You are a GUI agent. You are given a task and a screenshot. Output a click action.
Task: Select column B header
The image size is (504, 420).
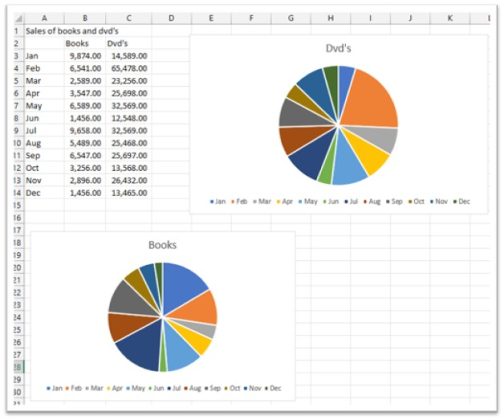coord(85,18)
